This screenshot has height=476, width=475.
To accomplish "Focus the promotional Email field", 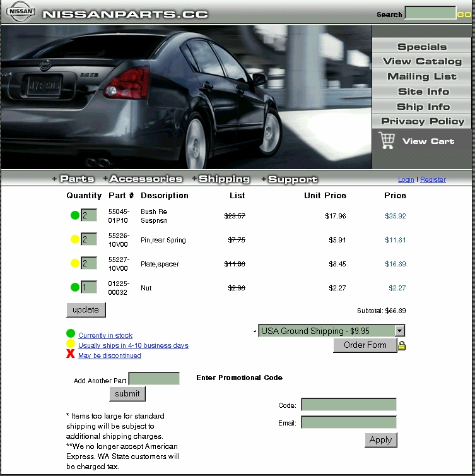I will [348, 422].
